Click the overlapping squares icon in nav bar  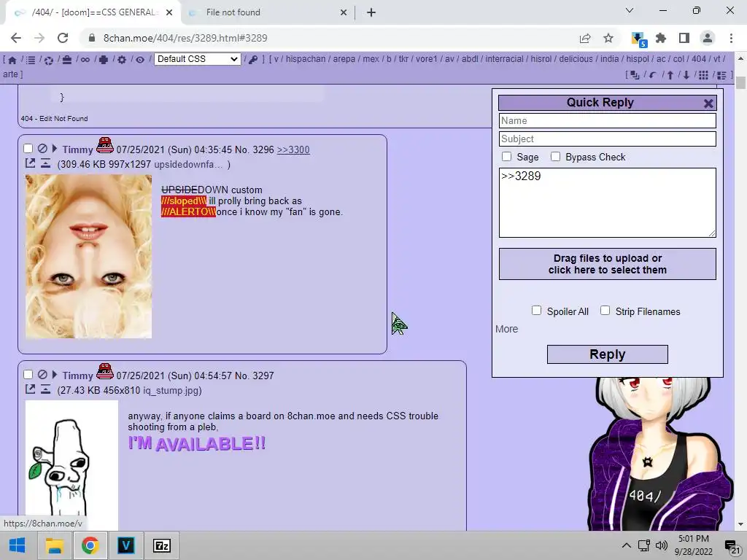(635, 75)
